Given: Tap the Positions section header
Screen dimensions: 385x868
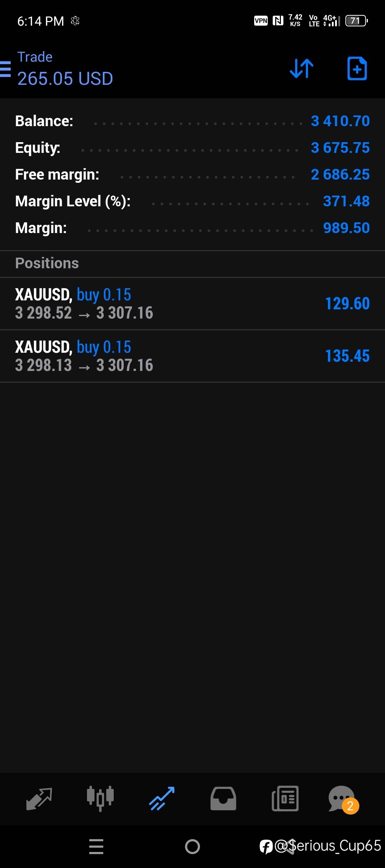Looking at the screenshot, I should (x=192, y=264).
